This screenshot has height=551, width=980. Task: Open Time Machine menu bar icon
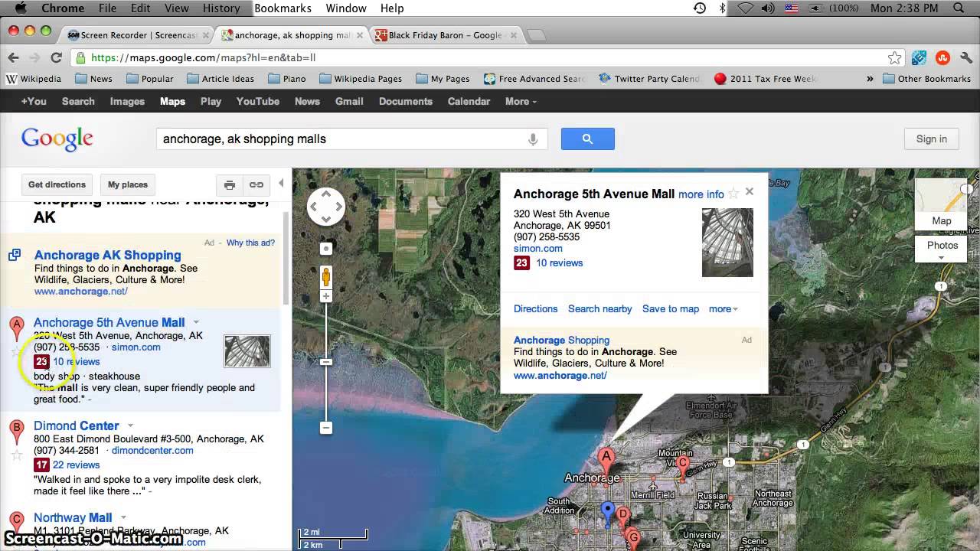click(700, 8)
